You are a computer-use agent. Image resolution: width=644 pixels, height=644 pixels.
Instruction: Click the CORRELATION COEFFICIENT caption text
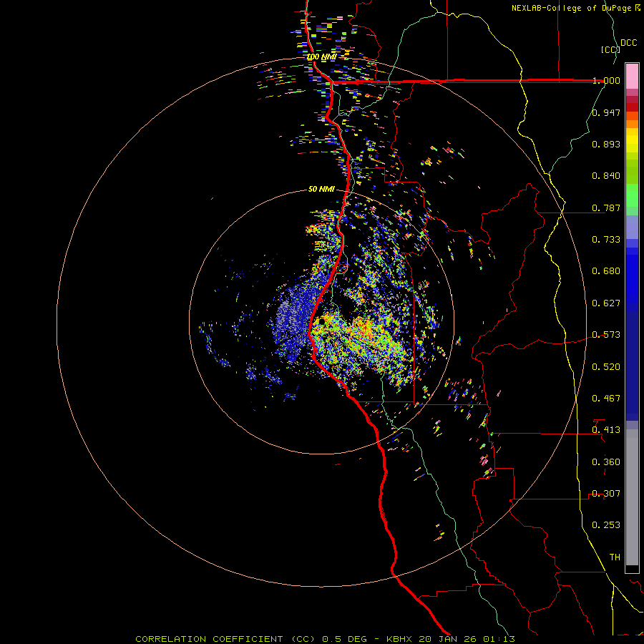pos(209,639)
